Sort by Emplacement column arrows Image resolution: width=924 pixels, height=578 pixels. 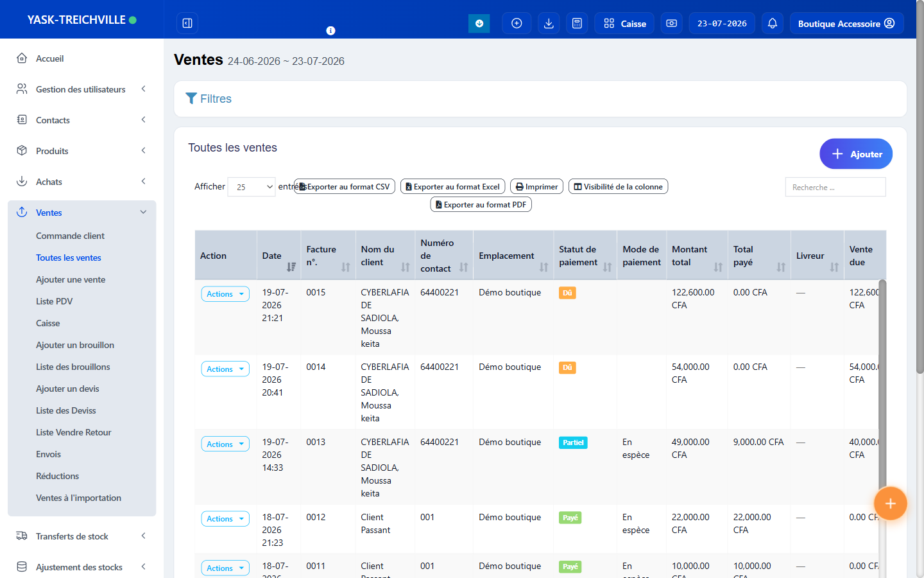click(x=543, y=267)
